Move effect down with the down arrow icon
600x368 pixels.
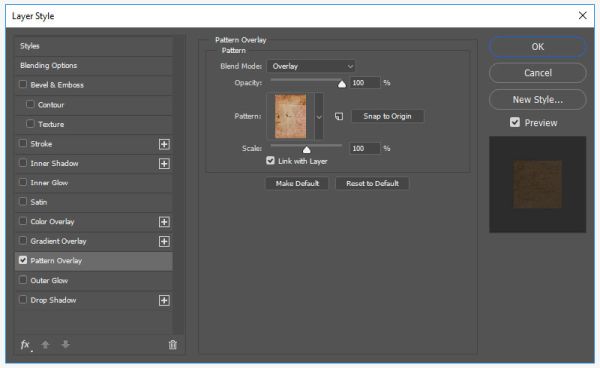tap(65, 345)
